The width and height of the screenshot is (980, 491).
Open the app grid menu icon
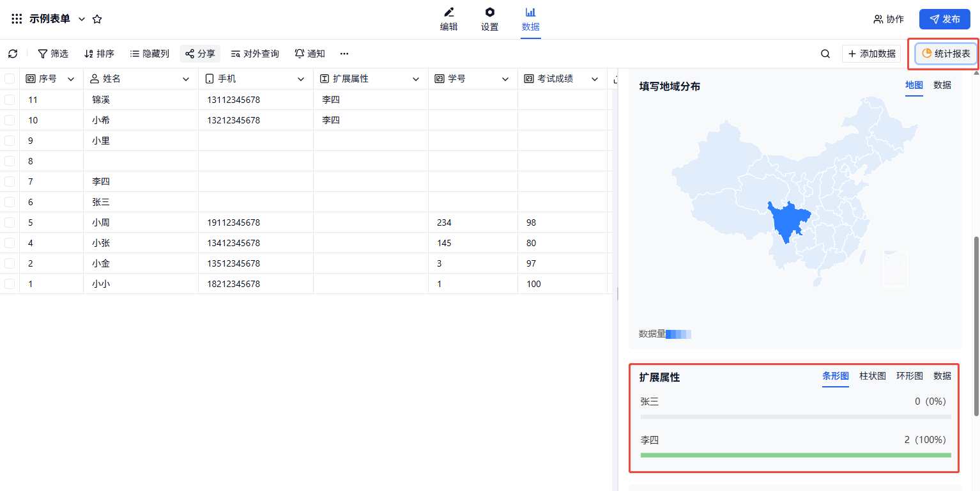[x=17, y=19]
